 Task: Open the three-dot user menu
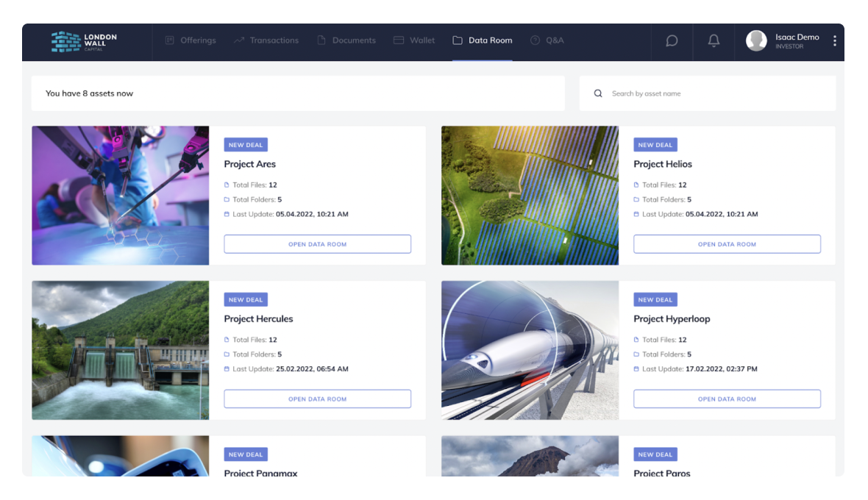(x=834, y=41)
